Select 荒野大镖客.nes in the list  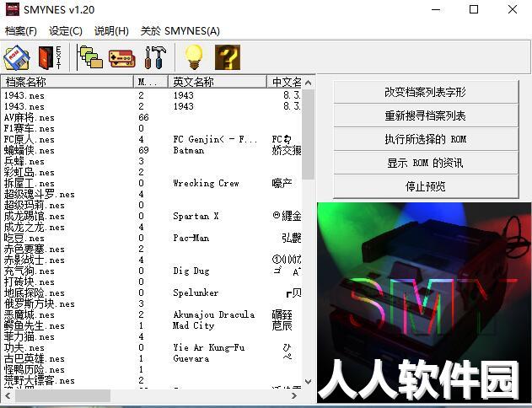pos(40,380)
